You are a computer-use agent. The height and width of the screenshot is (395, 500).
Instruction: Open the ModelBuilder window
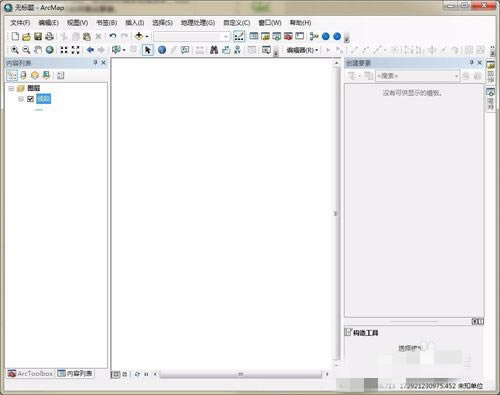pos(314,36)
